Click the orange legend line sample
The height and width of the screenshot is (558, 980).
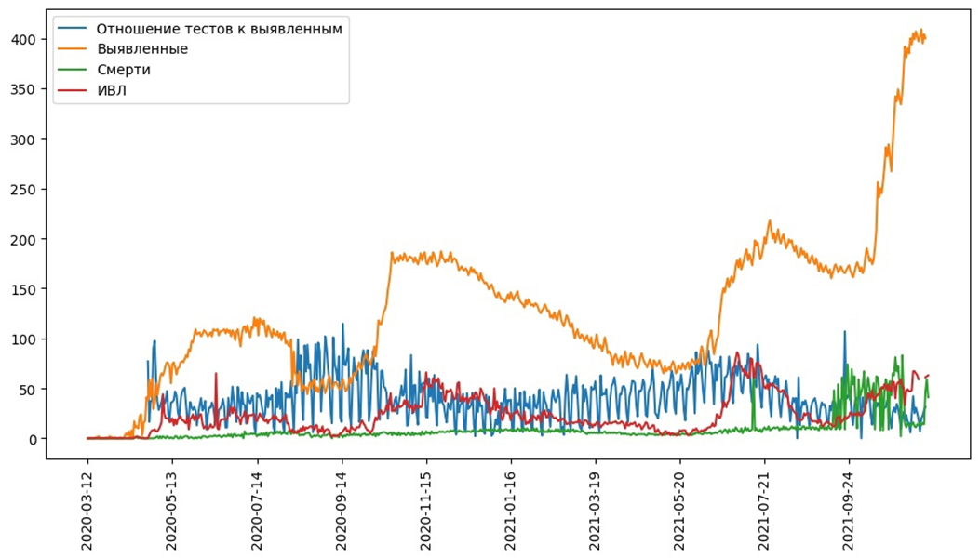tap(74, 48)
